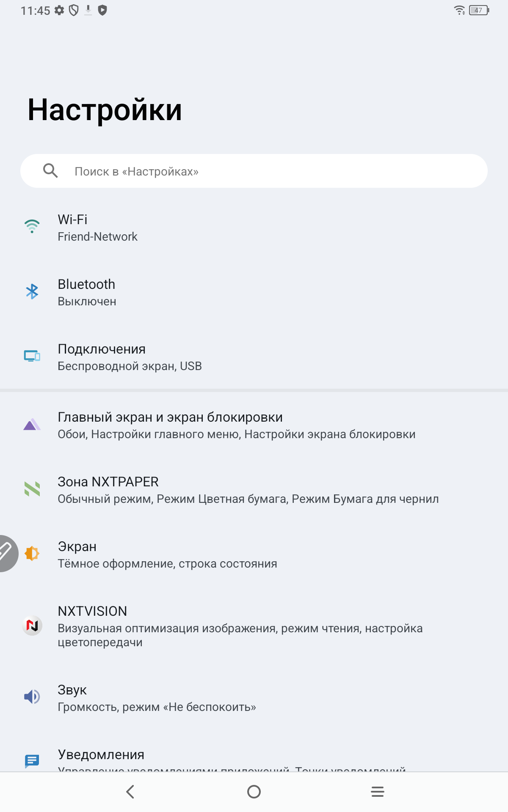Tap the orange Экран brightness icon
Screen dimensions: 508x812
[32, 554]
